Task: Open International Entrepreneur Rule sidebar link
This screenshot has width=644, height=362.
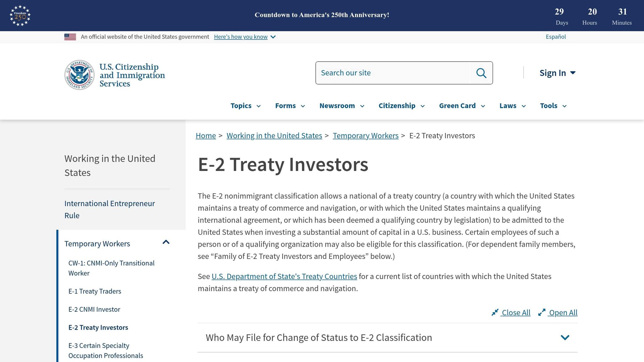Action: point(109,209)
